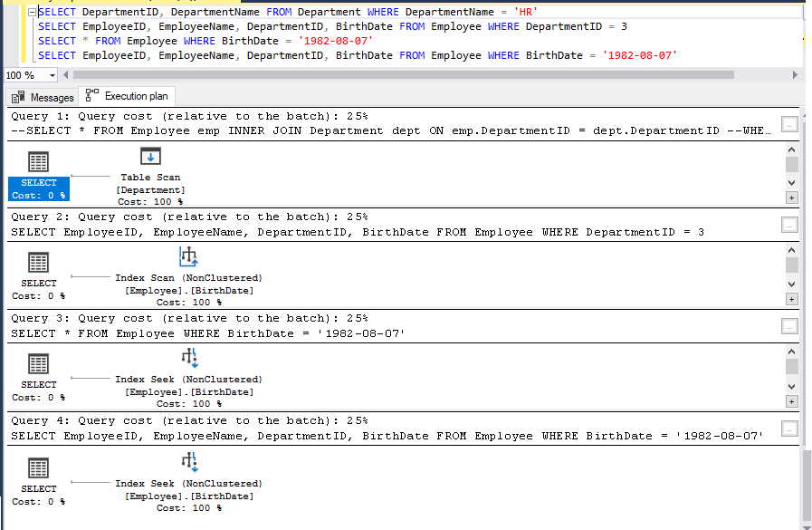Collapse the SQL statement block with the minus box
Image resolution: width=812 pixels, height=530 pixels.
[x=31, y=12]
